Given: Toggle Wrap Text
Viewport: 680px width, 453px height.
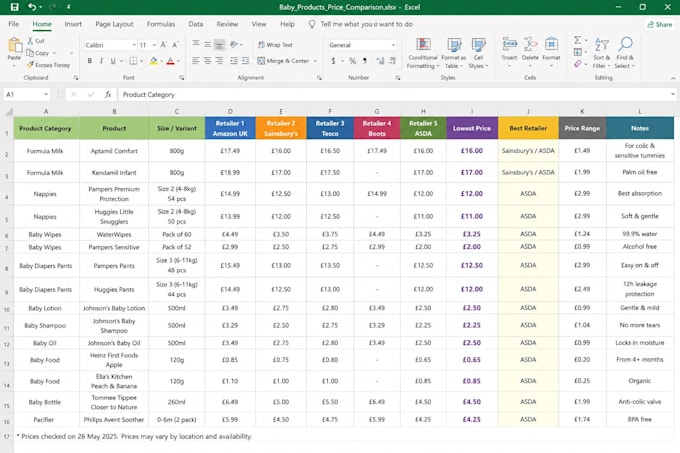Looking at the screenshot, I should pyautogui.click(x=275, y=45).
